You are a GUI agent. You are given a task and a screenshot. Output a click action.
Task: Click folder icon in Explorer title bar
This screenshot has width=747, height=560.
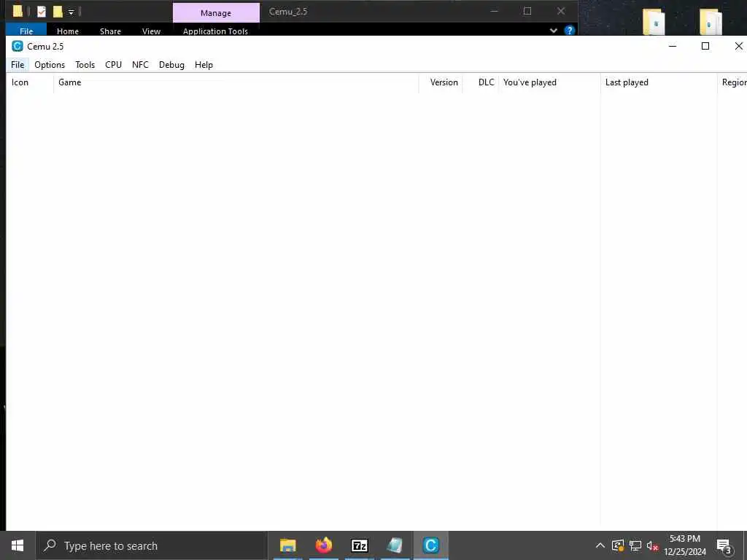point(18,11)
